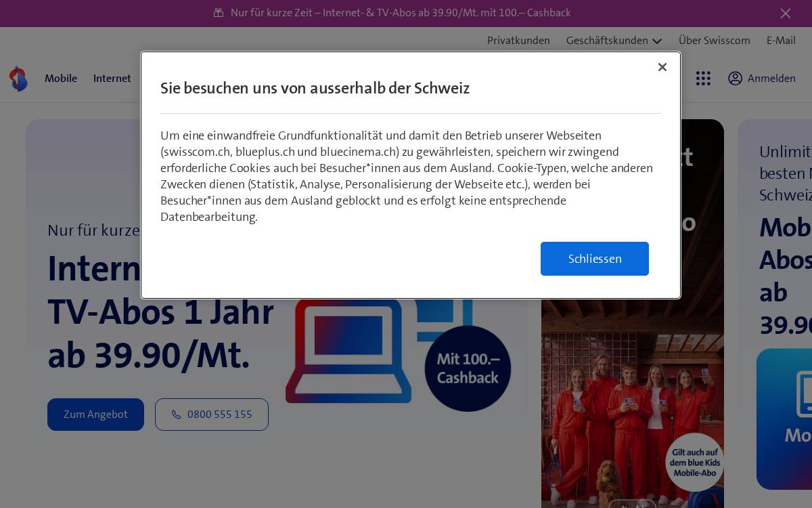Click the Schliessen button
Viewport: 812px width, 508px height.
pos(595,259)
